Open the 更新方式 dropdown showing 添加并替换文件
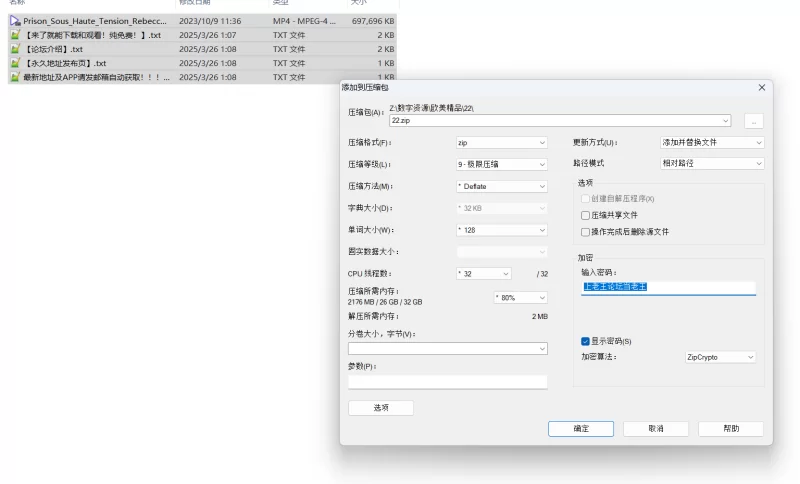This screenshot has height=484, width=800. point(712,143)
